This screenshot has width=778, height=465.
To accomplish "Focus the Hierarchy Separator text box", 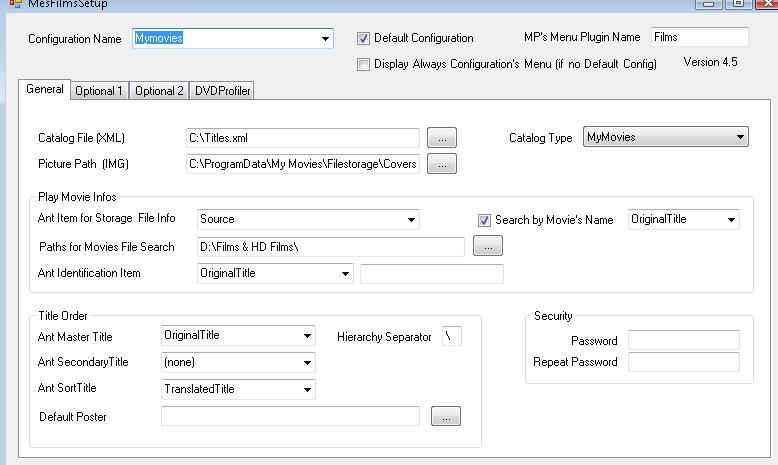I will 452,337.
